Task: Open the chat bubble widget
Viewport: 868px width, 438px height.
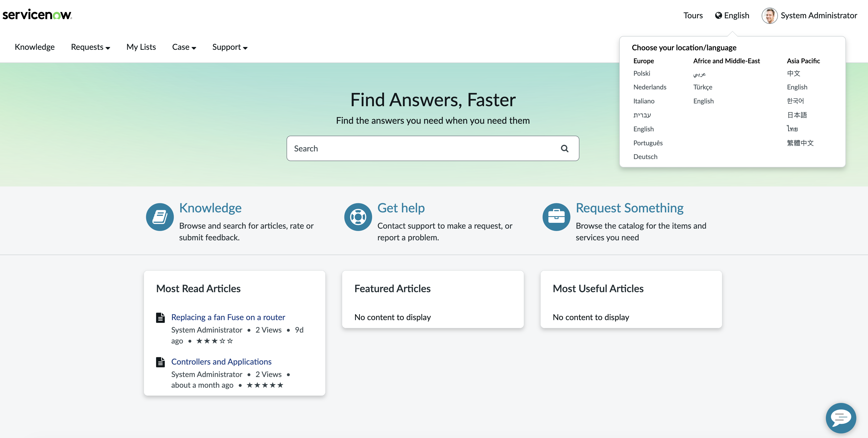Action: click(x=841, y=418)
